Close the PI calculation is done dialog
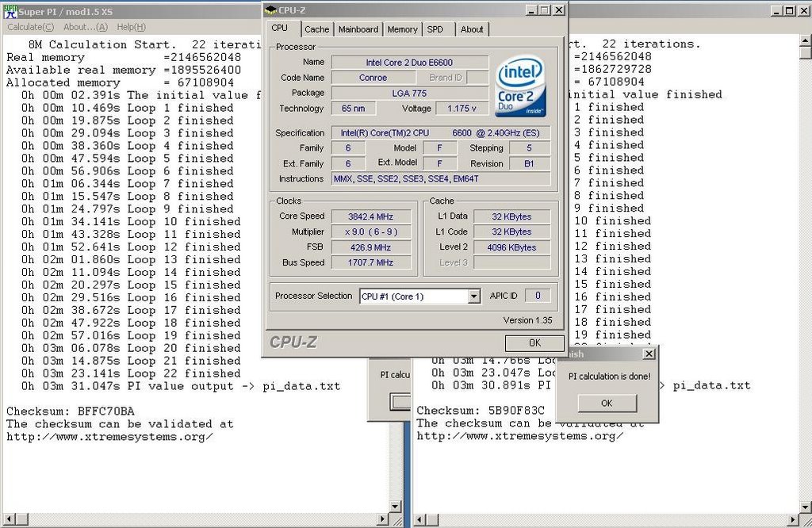This screenshot has width=812, height=528. [649, 354]
